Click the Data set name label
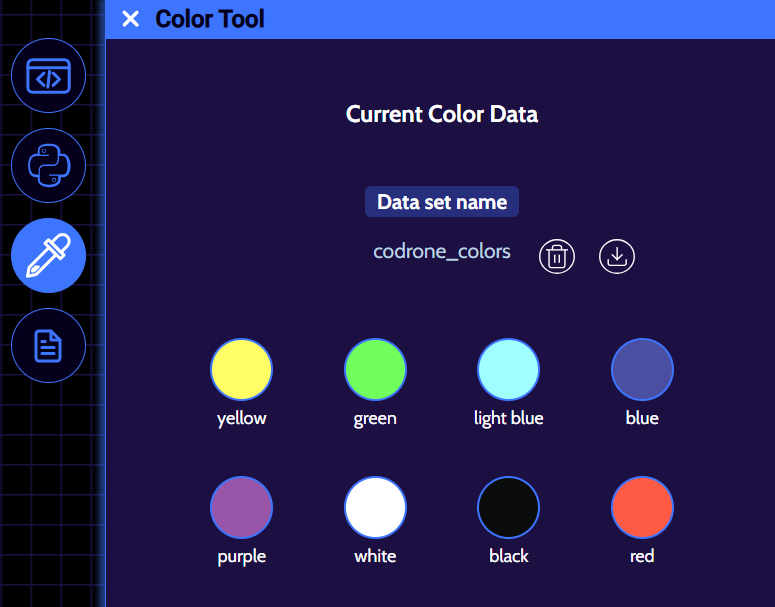 click(x=442, y=202)
